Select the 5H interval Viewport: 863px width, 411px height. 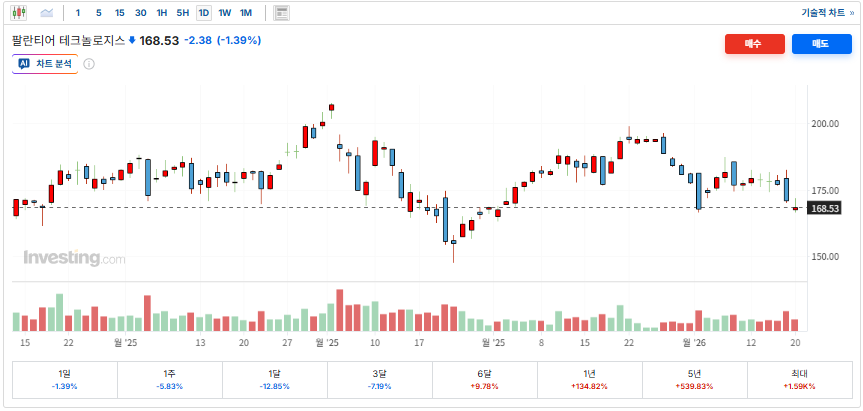click(x=183, y=13)
